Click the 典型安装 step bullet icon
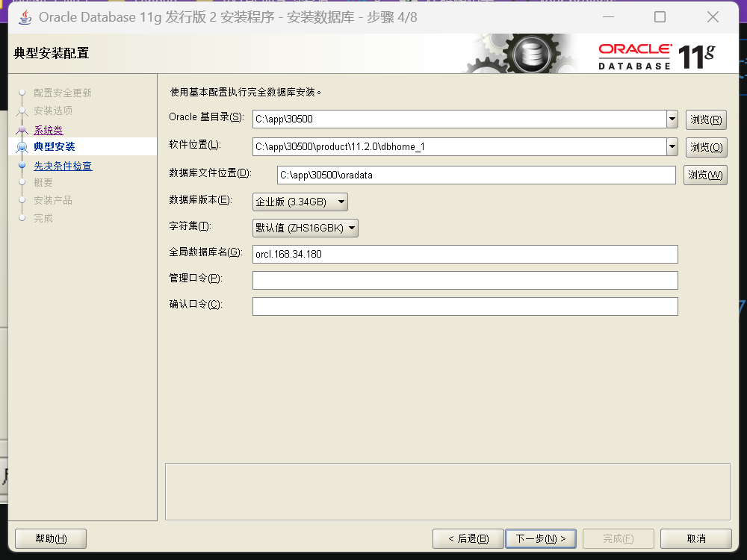The width and height of the screenshot is (747, 560). tap(22, 146)
